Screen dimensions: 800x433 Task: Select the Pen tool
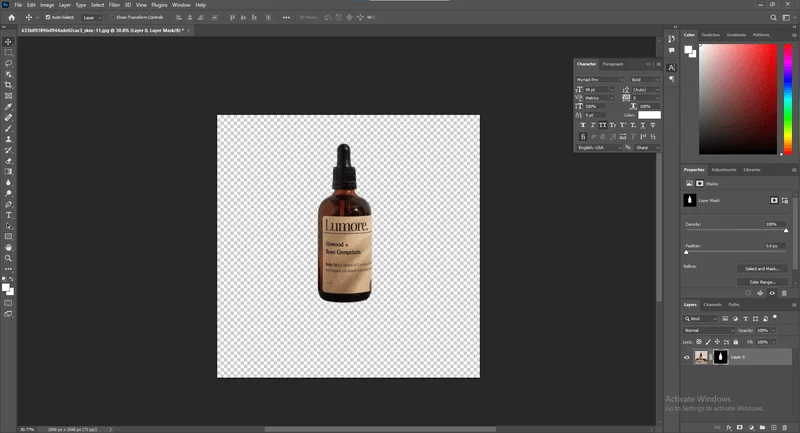(x=8, y=204)
